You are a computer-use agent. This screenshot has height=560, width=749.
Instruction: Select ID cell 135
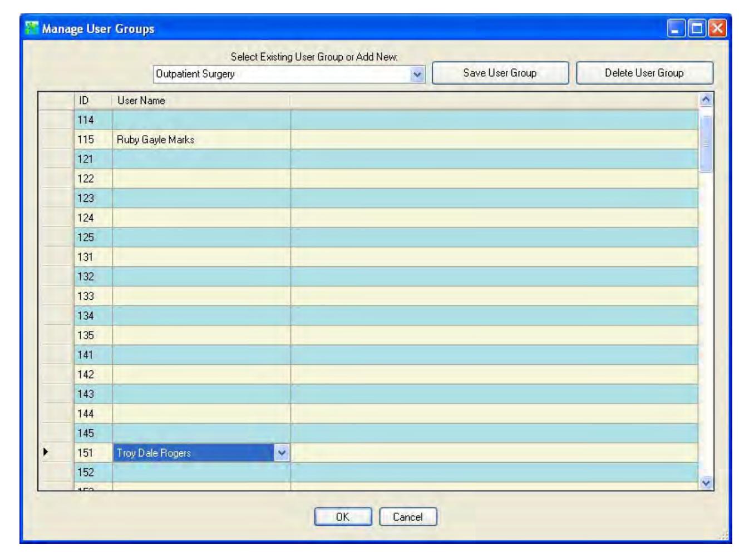tap(93, 335)
